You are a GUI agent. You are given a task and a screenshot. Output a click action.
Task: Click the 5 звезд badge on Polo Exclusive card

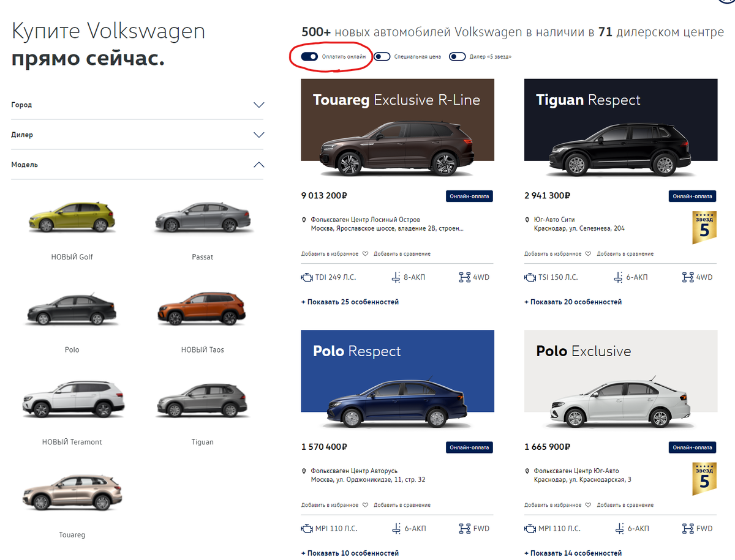pyautogui.click(x=704, y=479)
